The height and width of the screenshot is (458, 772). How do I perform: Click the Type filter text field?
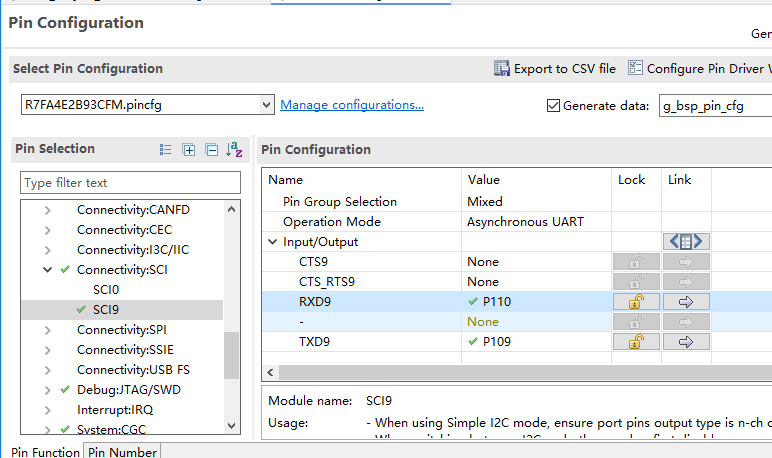pyautogui.click(x=130, y=183)
